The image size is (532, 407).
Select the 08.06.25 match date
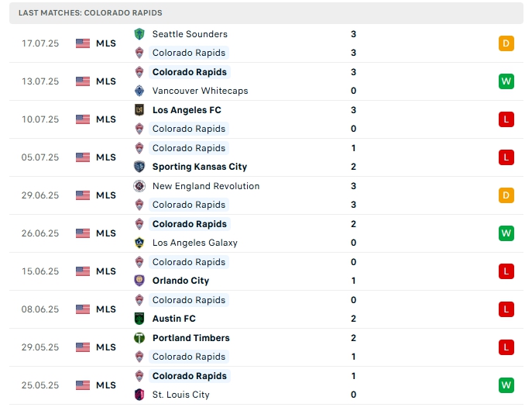(40, 309)
